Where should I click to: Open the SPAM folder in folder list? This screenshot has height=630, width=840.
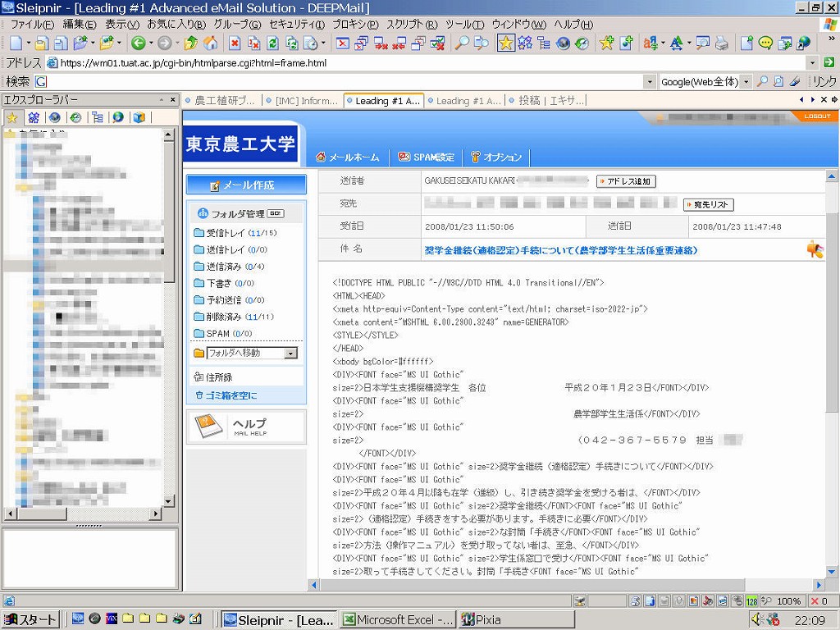coord(223,333)
